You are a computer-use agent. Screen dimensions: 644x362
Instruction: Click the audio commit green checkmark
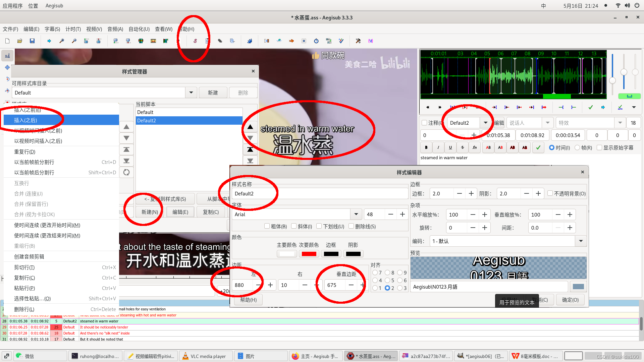(591, 107)
